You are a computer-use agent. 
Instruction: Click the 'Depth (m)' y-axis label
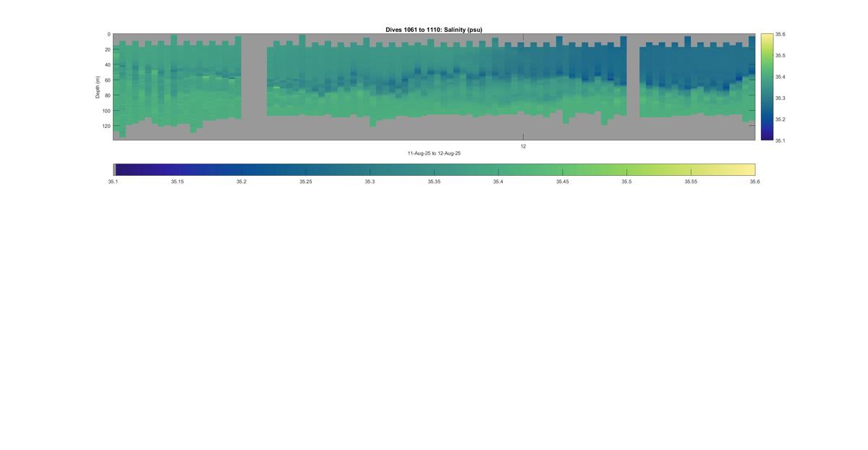(x=97, y=87)
